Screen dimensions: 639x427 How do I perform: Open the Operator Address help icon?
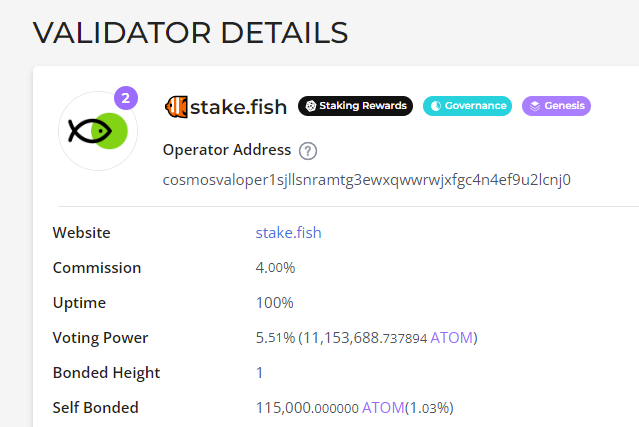coord(308,151)
